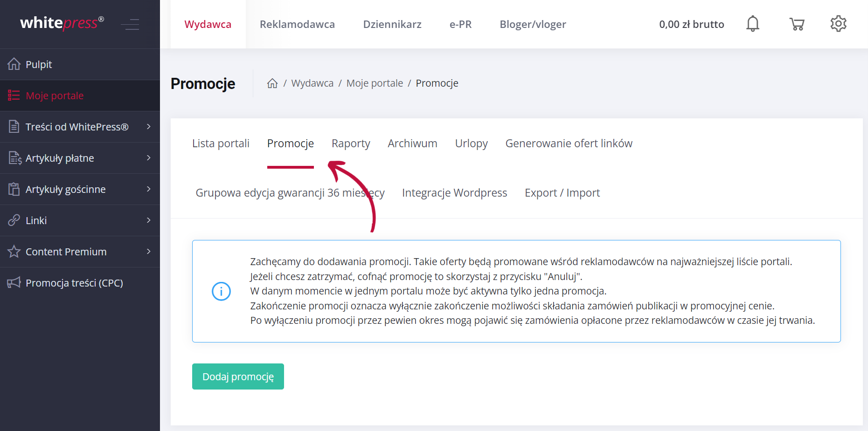This screenshot has height=431, width=868.
Task: Open account settings gear
Action: (x=838, y=24)
